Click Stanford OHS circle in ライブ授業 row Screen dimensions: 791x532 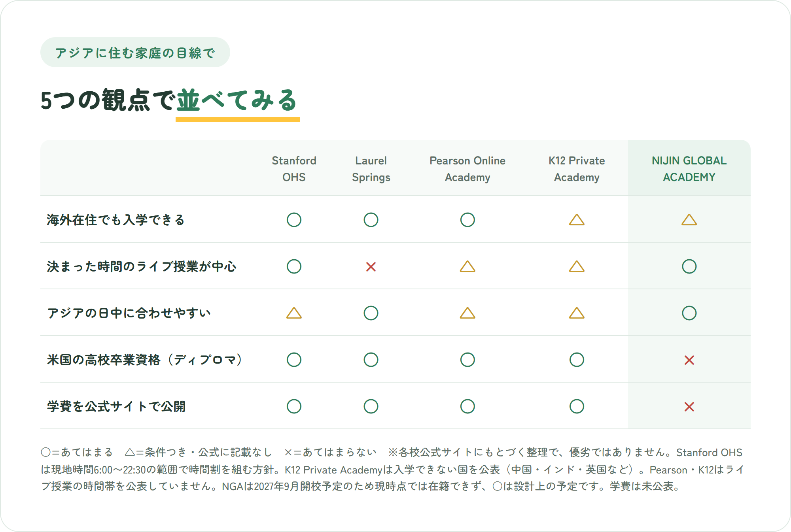click(x=294, y=266)
